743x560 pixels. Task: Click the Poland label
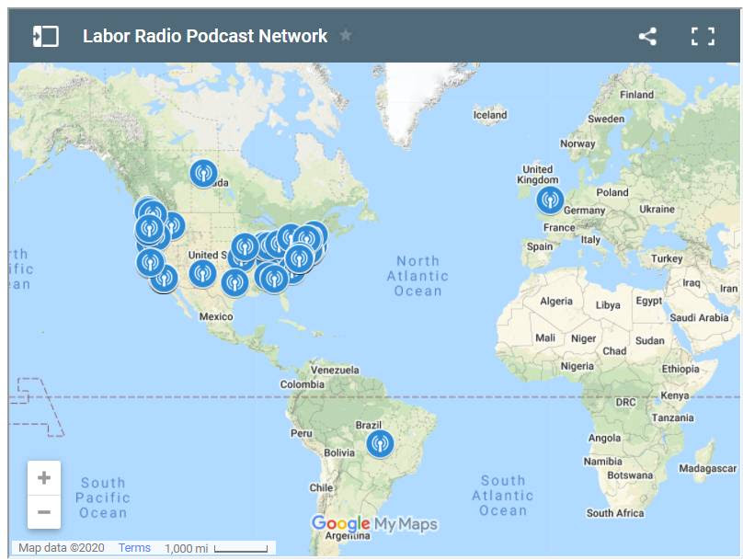[x=612, y=192]
